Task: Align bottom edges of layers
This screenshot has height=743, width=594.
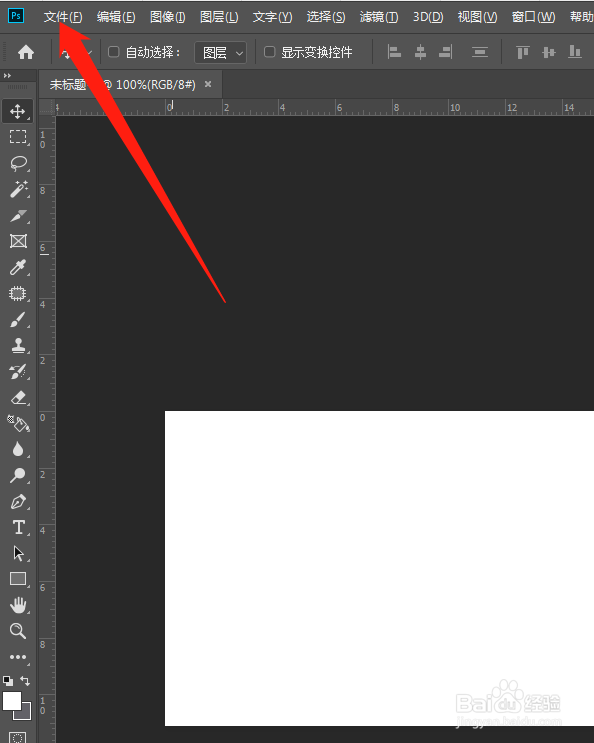Action: (x=575, y=52)
